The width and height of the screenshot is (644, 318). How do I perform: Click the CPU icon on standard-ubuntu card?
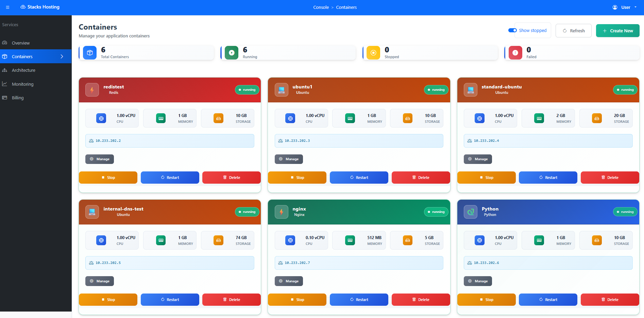tap(479, 118)
